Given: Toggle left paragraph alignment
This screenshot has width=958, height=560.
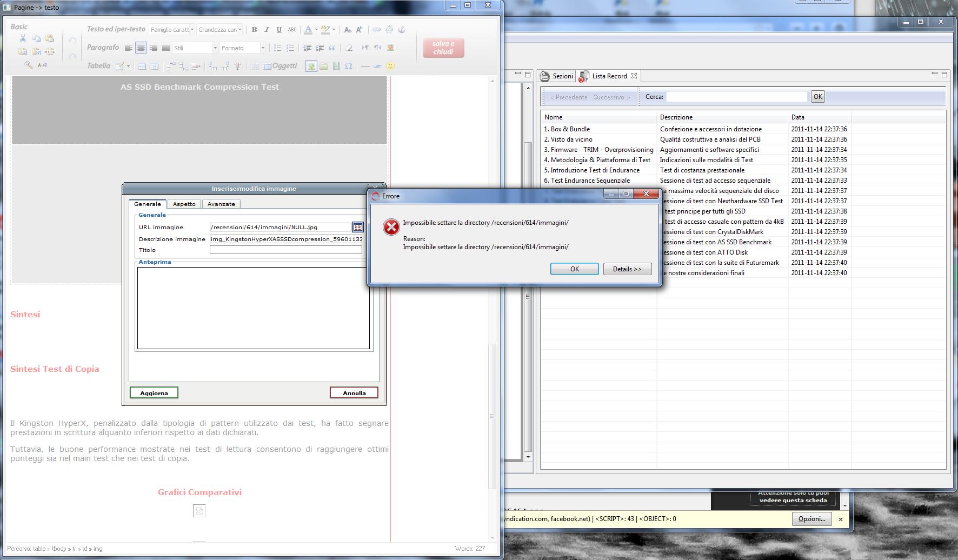Looking at the screenshot, I should (x=128, y=48).
